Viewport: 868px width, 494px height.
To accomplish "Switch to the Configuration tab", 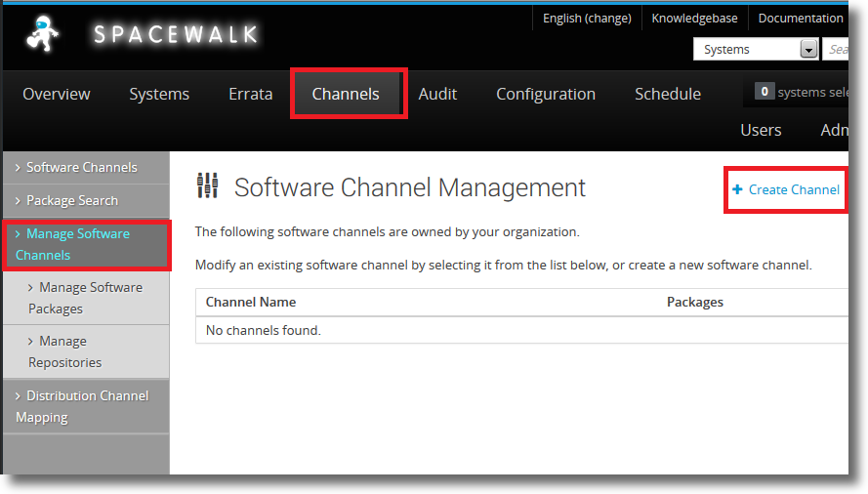I will point(546,94).
